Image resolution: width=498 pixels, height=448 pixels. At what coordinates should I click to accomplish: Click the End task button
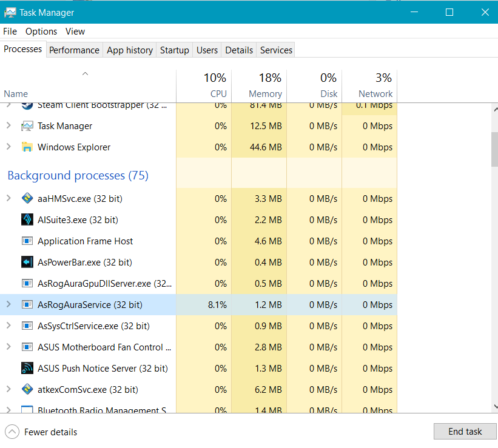465,432
